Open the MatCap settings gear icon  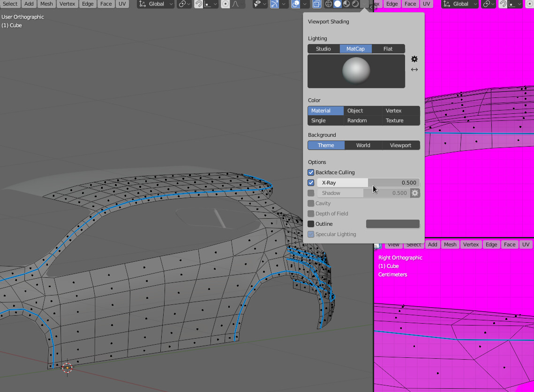click(x=414, y=59)
